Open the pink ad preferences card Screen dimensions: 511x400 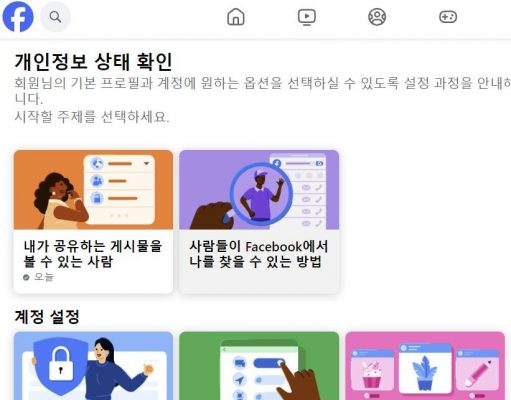point(425,366)
